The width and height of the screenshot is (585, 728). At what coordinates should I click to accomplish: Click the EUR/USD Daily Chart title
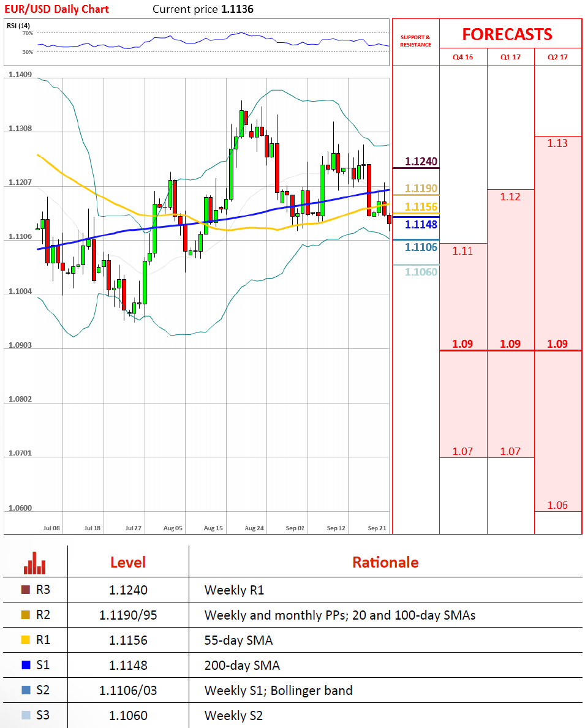click(56, 9)
